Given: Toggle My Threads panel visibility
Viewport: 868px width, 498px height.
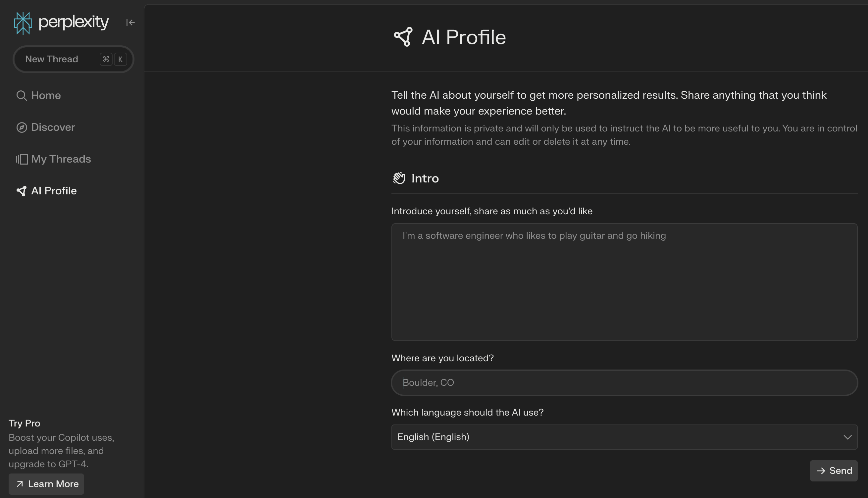Looking at the screenshot, I should click(61, 158).
